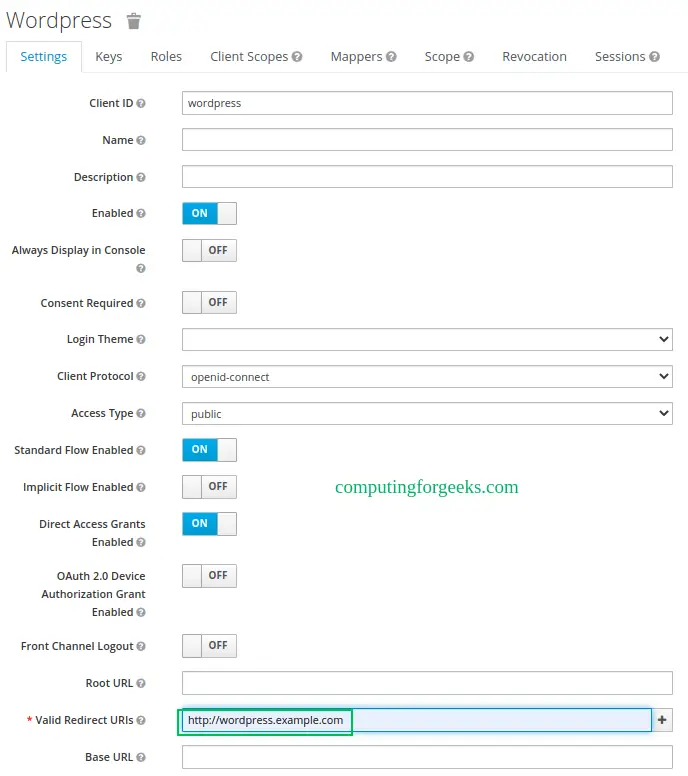688x776 pixels.
Task: Focus the Base URL input field
Action: coord(427,757)
